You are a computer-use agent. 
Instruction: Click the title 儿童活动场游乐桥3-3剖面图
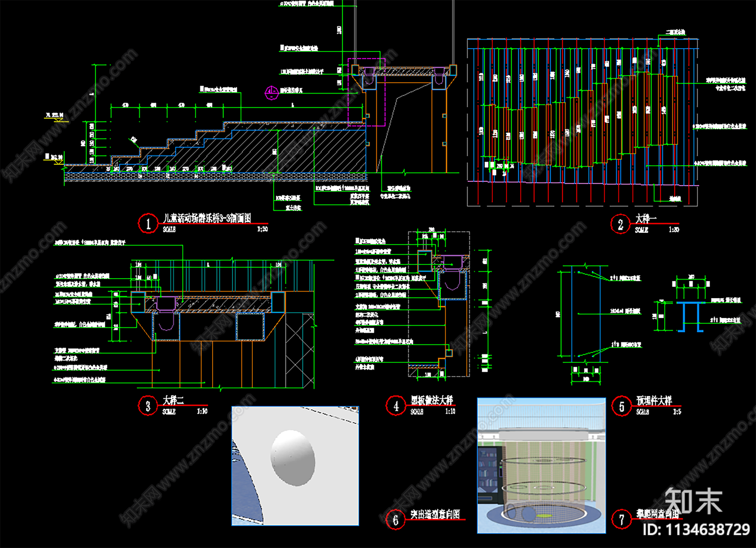click(x=207, y=218)
